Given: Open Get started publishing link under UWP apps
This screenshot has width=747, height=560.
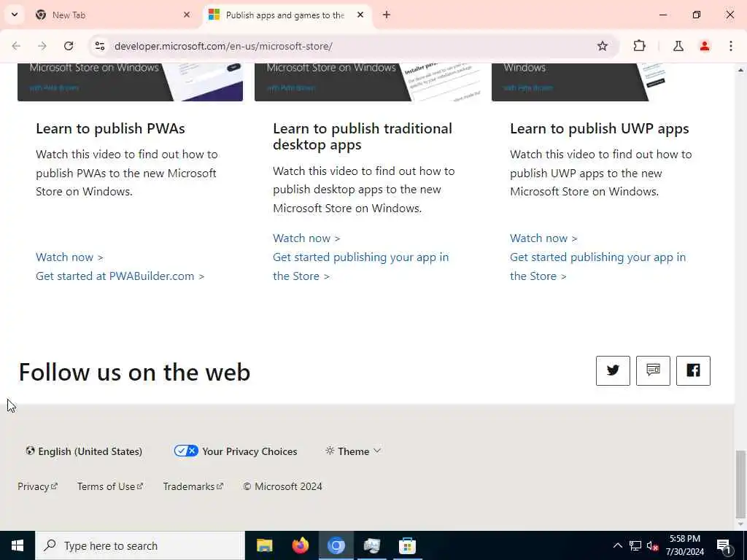Looking at the screenshot, I should [x=598, y=266].
